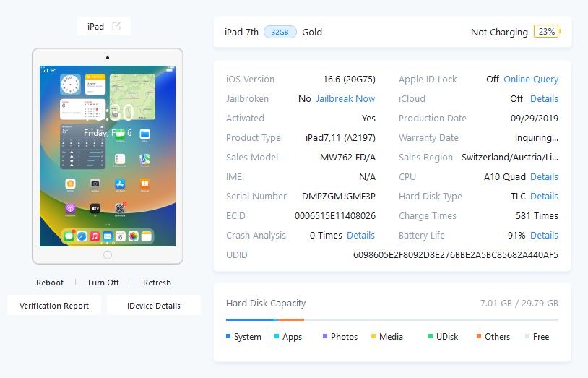The height and width of the screenshot is (378, 588).
Task: Click the 7.01 GB / 29.79 GB text
Action: point(519,304)
